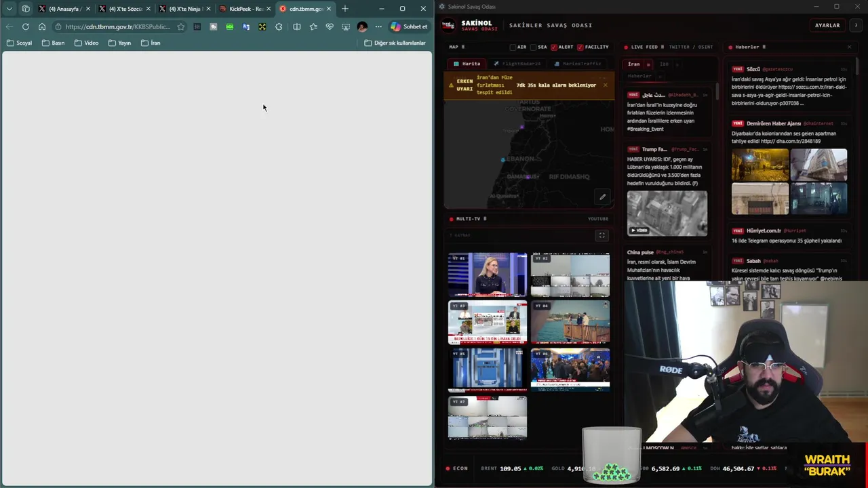Reload the page in Edge browser
868x488 pixels.
26,26
